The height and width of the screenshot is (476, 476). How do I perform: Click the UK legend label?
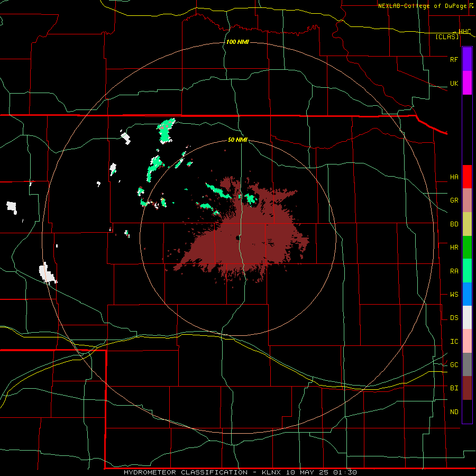pyautogui.click(x=454, y=83)
